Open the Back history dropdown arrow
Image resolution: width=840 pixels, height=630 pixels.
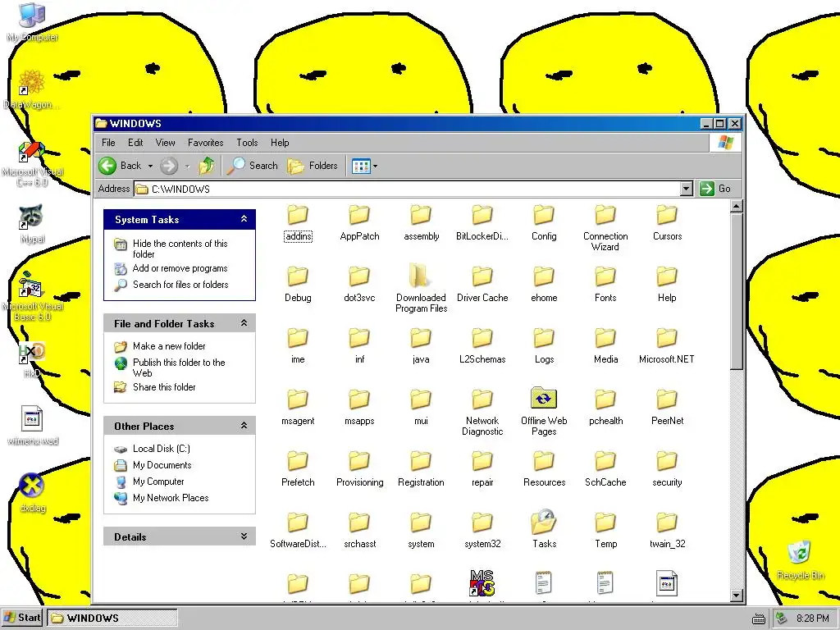[151, 166]
